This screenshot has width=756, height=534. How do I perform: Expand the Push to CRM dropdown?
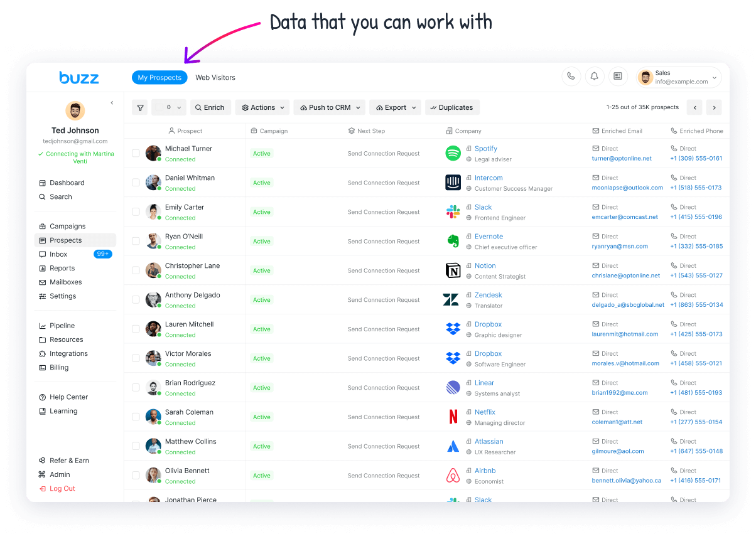pos(329,108)
